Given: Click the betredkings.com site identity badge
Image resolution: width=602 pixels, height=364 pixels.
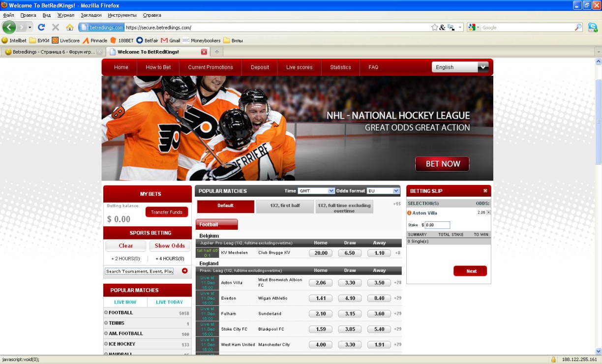Looking at the screenshot, I should [x=102, y=28].
